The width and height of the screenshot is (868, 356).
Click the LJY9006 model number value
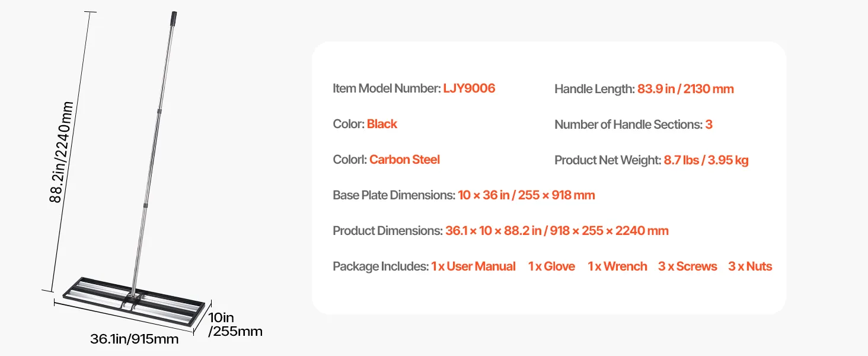coord(469,89)
